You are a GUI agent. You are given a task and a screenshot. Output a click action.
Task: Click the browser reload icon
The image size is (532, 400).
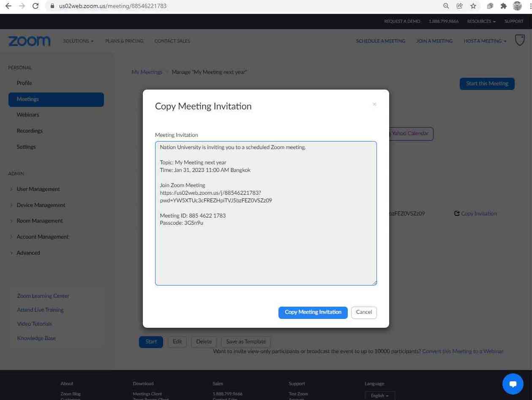click(x=35, y=6)
